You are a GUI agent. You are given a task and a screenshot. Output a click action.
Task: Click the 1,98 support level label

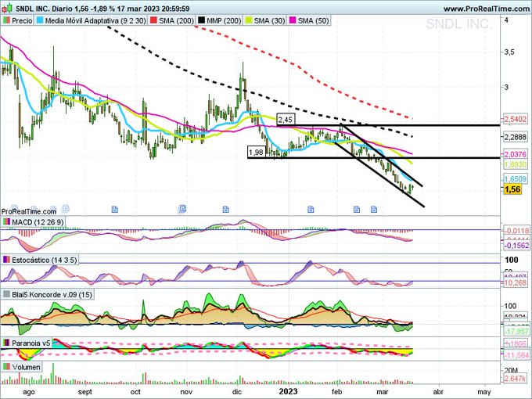(x=256, y=152)
